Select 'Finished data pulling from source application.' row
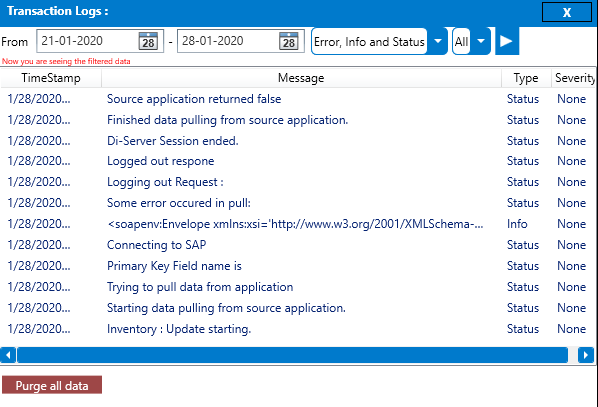This screenshot has width=598, height=407. (x=298, y=120)
